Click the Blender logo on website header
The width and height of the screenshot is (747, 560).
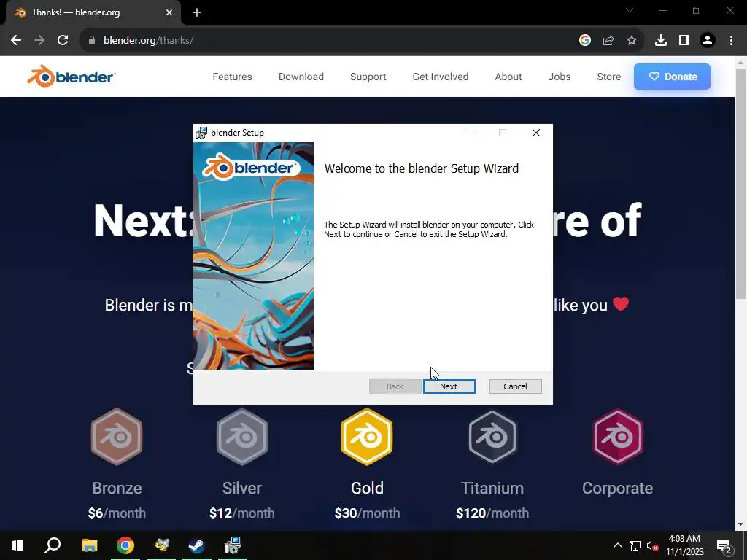point(71,76)
